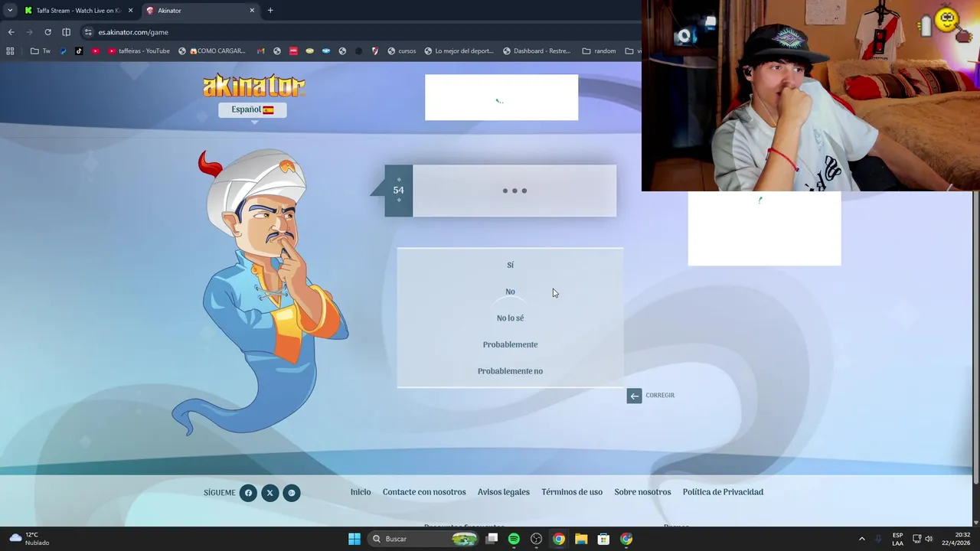The width and height of the screenshot is (980, 551).
Task: Click the Corregir back arrow icon
Action: 634,396
